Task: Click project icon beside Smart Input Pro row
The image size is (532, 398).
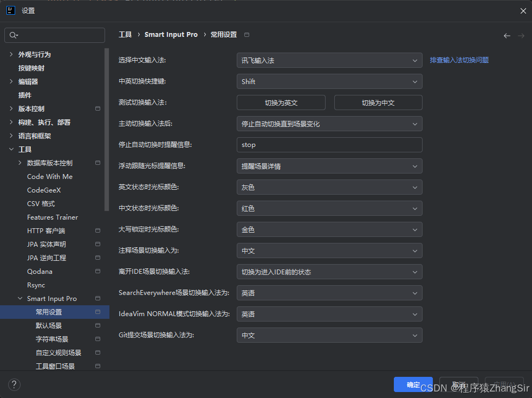Action: pyautogui.click(x=98, y=298)
